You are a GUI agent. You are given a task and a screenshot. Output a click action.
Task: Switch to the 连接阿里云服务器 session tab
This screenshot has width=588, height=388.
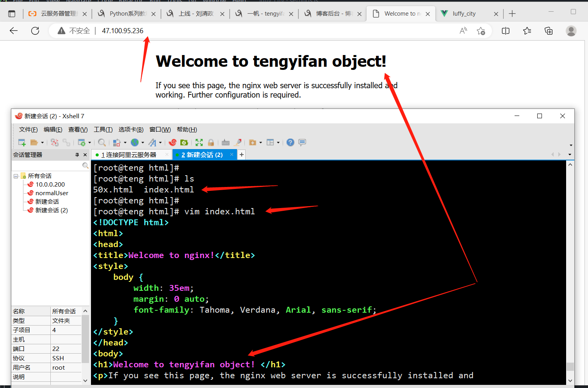tap(131, 155)
